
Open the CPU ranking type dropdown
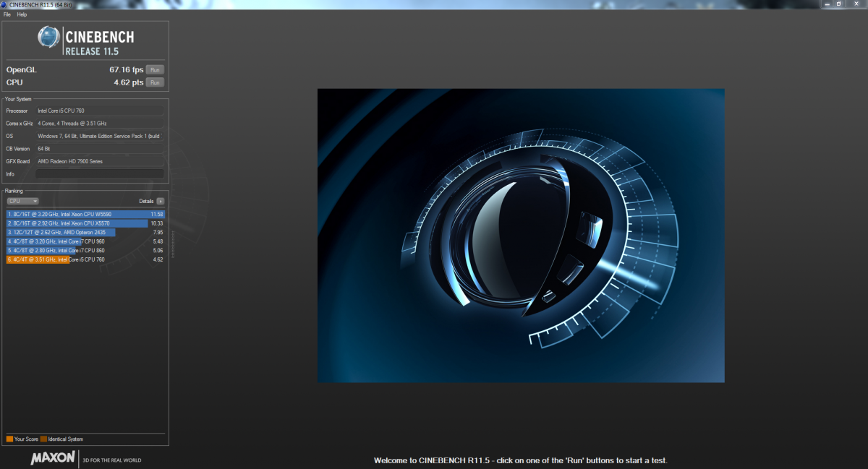tap(22, 201)
